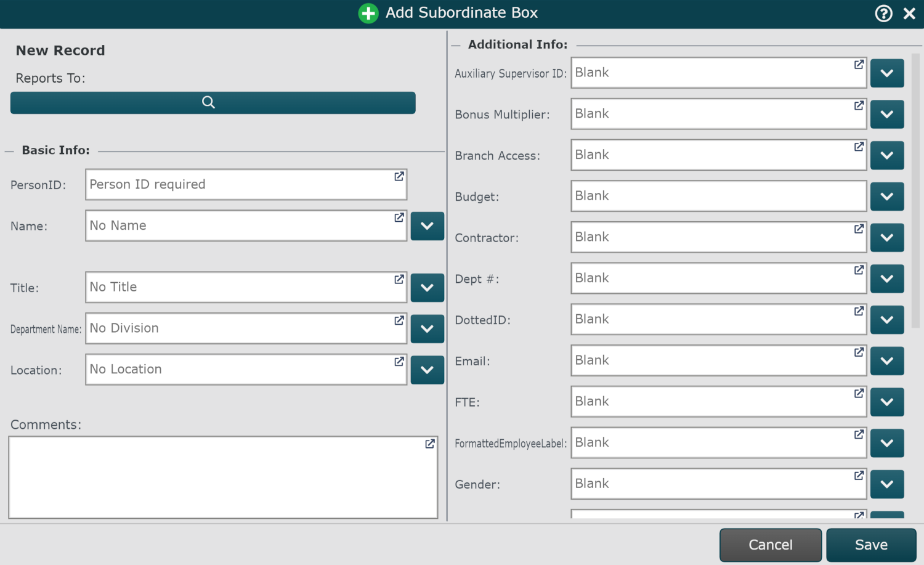The width and height of the screenshot is (924, 565).
Task: Open Bonus Multiplier pop-out icon
Action: point(859,106)
